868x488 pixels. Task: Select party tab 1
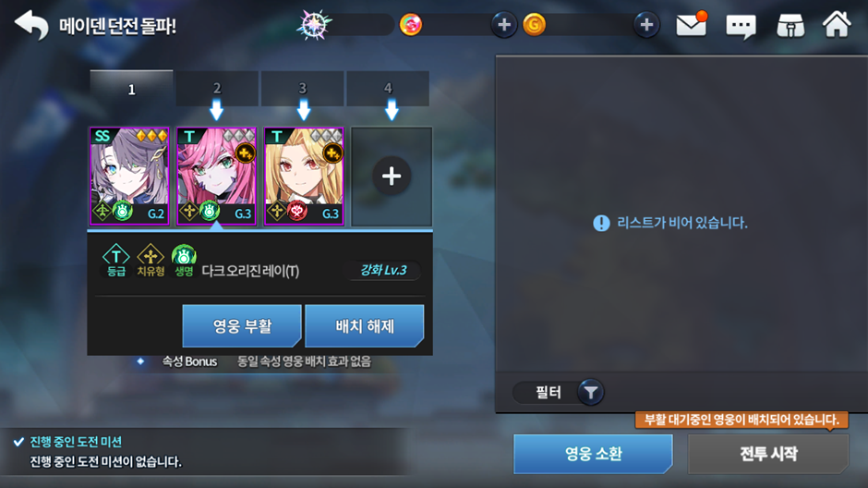click(132, 89)
